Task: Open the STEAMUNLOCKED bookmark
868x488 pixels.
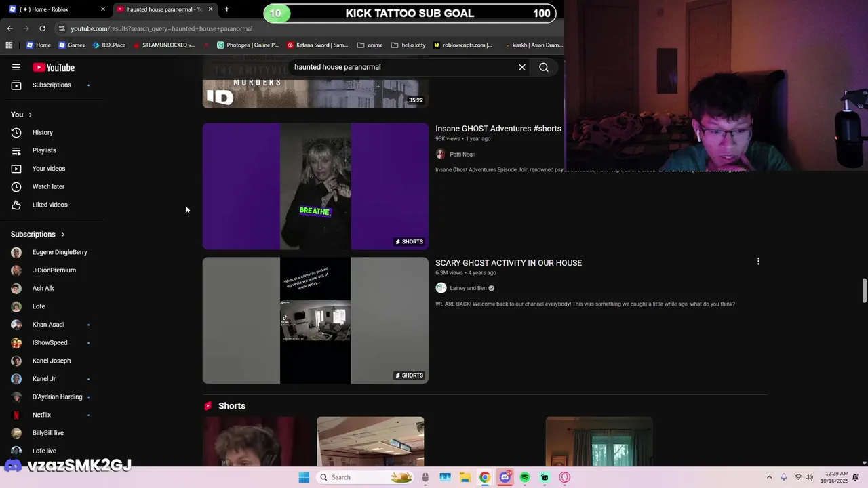Action: [x=164, y=45]
